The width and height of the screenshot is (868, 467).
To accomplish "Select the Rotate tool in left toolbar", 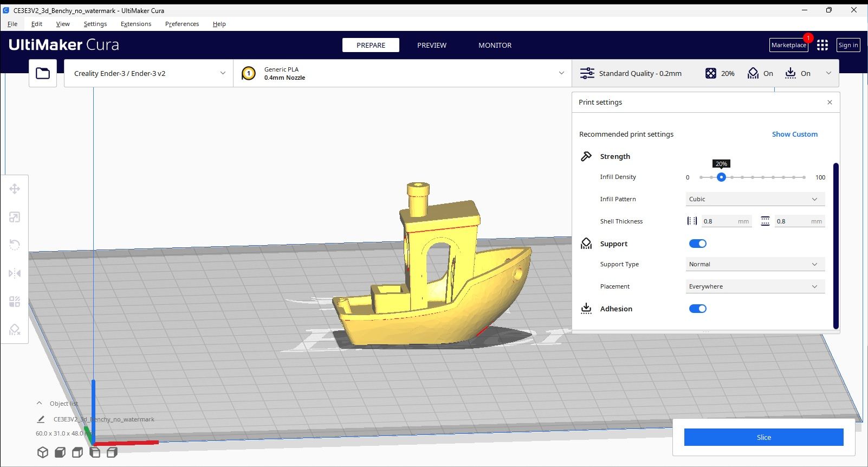I will point(15,245).
